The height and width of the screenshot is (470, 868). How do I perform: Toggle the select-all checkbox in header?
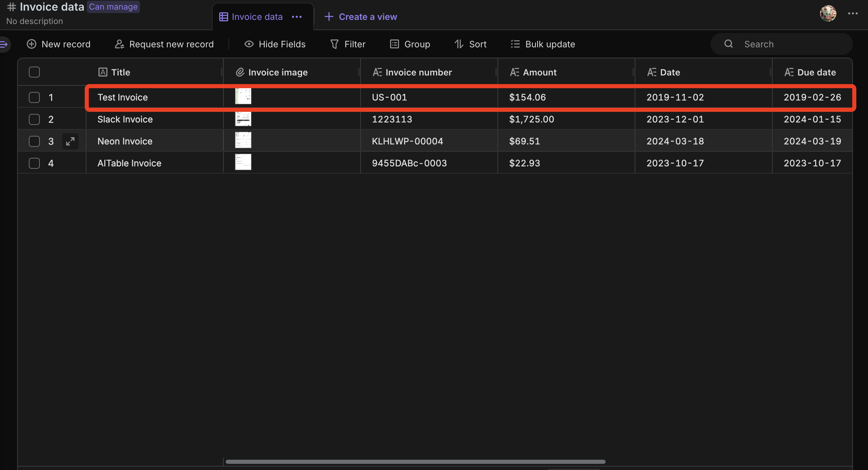coord(34,72)
